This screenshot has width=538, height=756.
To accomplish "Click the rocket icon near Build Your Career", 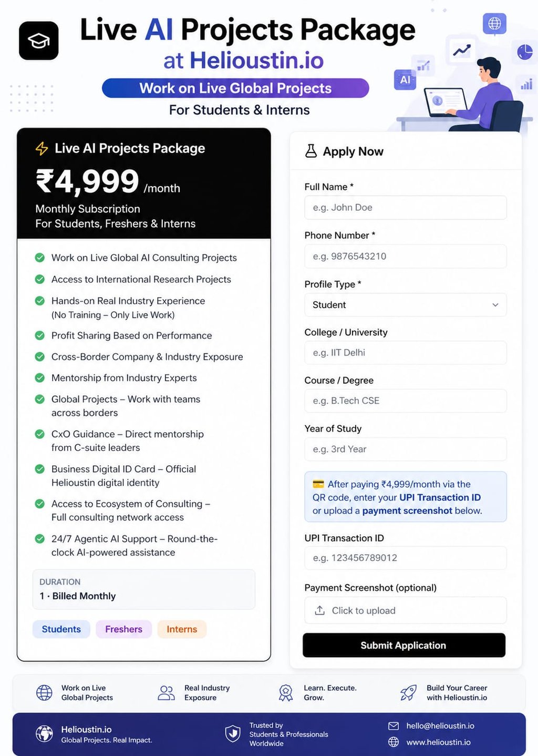I will pyautogui.click(x=408, y=692).
